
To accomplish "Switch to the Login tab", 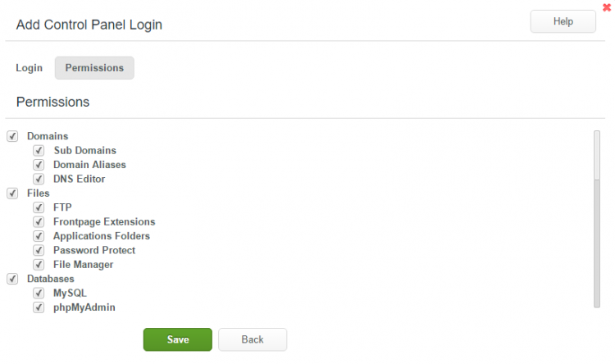I will (x=29, y=68).
